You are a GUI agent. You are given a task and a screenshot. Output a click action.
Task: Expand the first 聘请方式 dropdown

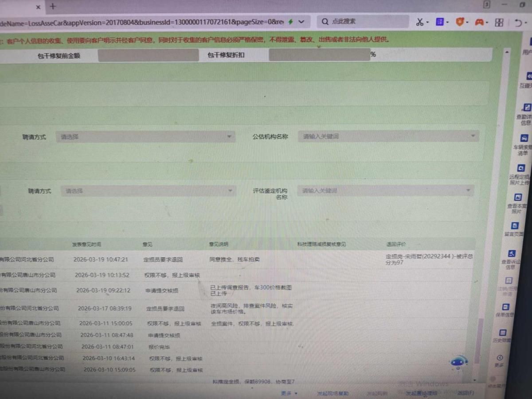(x=145, y=137)
